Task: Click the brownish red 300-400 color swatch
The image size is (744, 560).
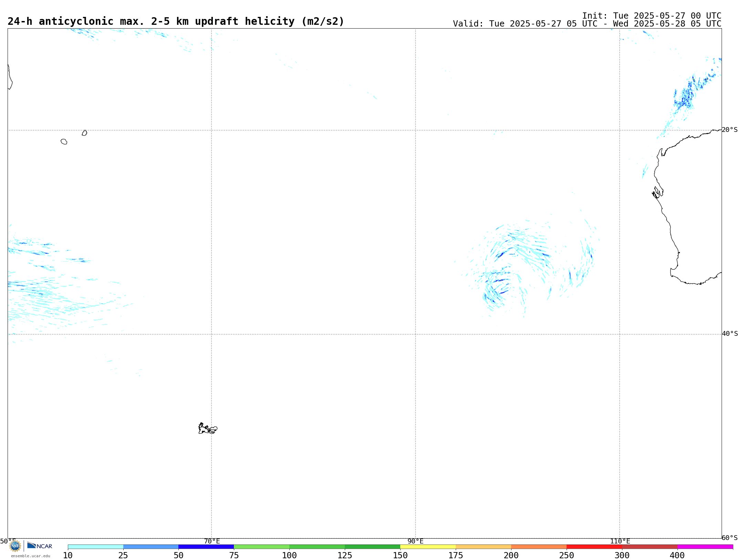Action: [x=650, y=547]
